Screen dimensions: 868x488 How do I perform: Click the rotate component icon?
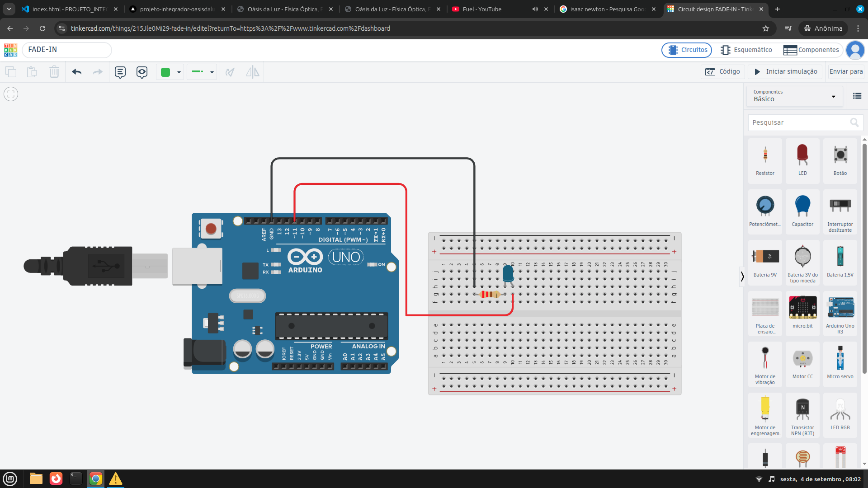(x=230, y=72)
